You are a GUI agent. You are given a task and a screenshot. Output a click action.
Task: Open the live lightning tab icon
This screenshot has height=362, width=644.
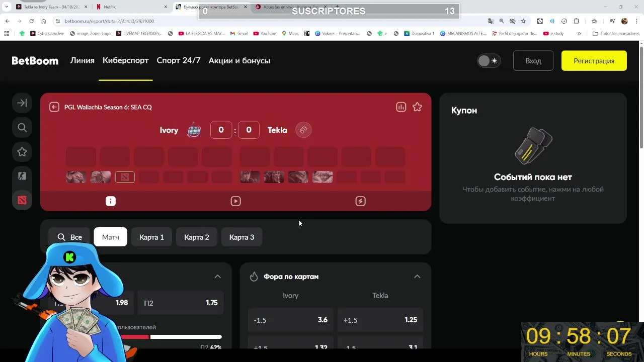point(360,201)
